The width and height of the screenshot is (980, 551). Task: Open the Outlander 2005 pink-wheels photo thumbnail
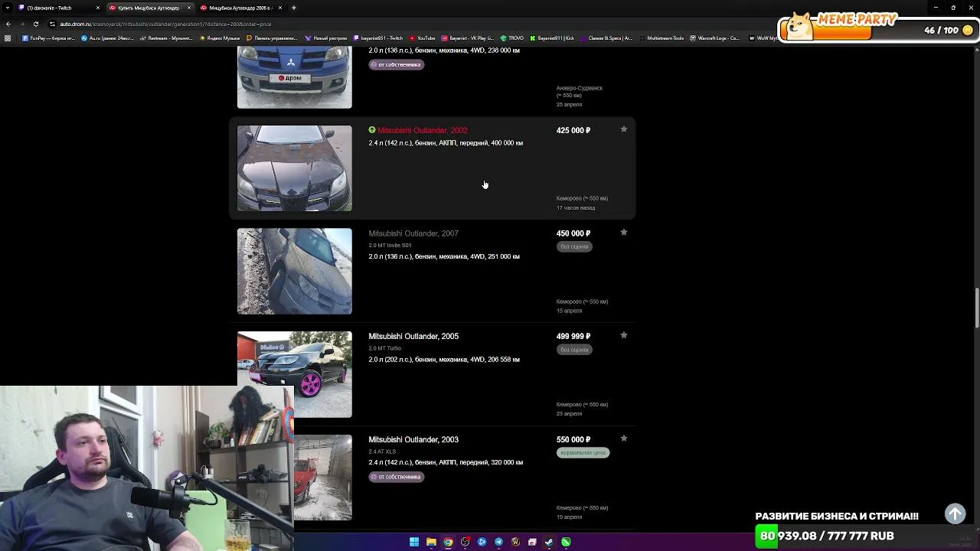pyautogui.click(x=295, y=374)
